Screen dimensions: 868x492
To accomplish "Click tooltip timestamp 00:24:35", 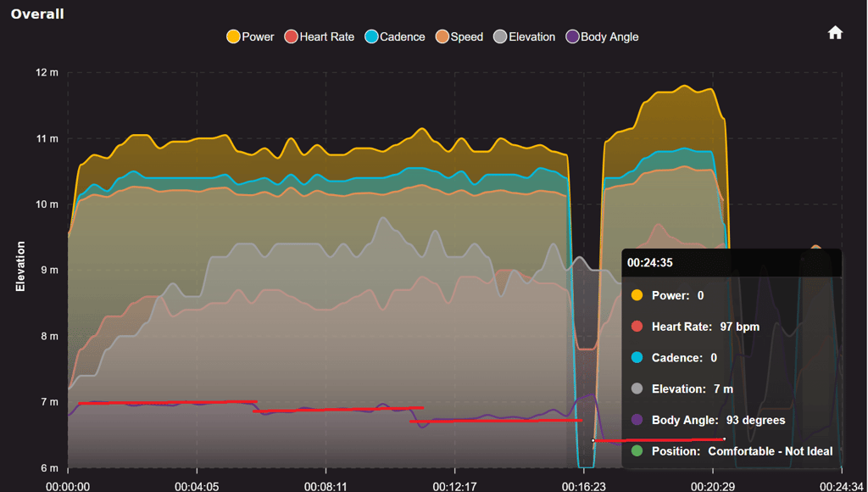I will [650, 263].
